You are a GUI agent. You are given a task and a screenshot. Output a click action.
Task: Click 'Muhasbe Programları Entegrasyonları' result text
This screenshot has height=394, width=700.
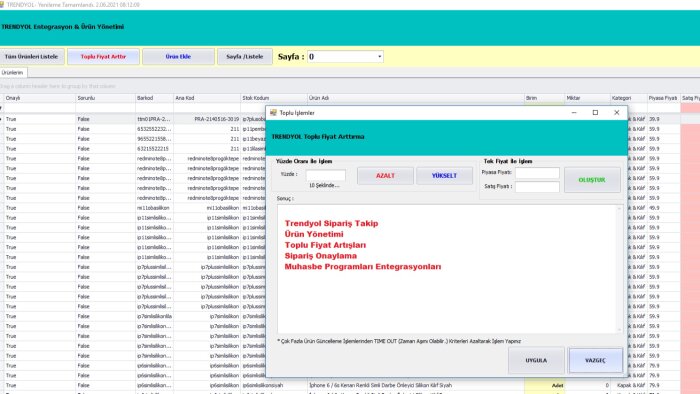362,266
